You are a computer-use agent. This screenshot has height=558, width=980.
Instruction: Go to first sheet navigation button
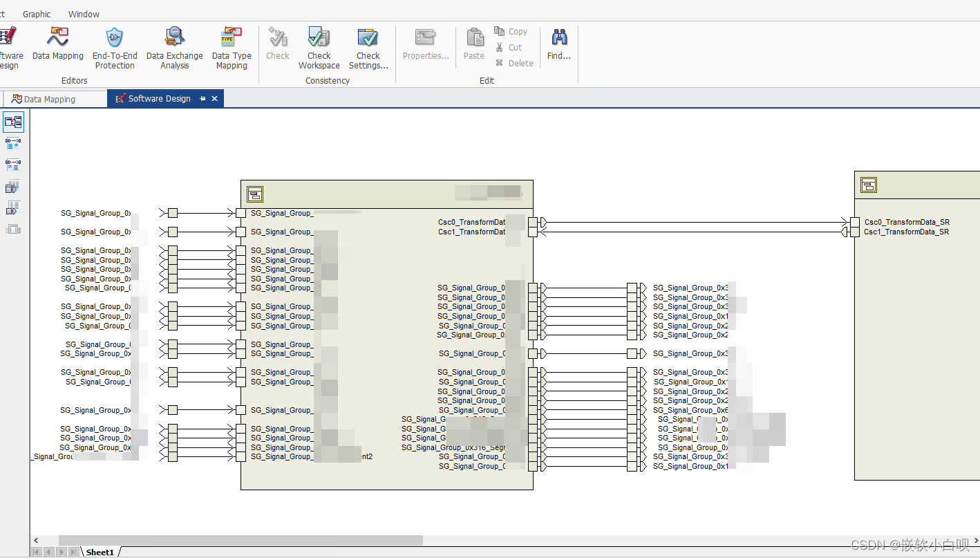tap(36, 552)
